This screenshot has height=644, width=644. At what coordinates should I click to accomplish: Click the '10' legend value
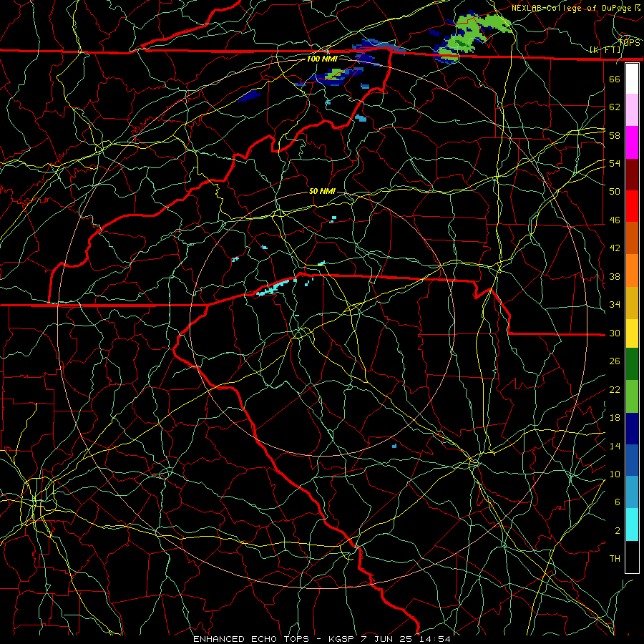pos(615,474)
